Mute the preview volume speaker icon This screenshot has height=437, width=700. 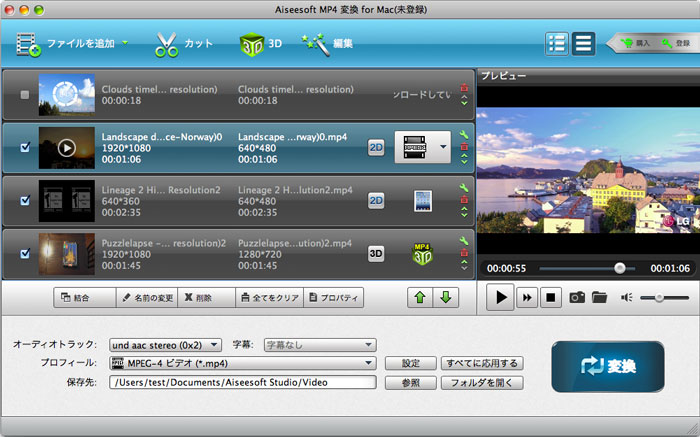(x=627, y=297)
